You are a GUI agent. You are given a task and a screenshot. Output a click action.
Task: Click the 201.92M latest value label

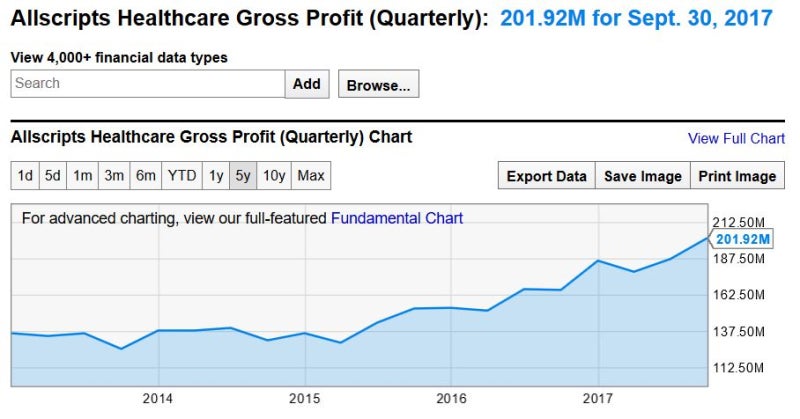click(743, 239)
